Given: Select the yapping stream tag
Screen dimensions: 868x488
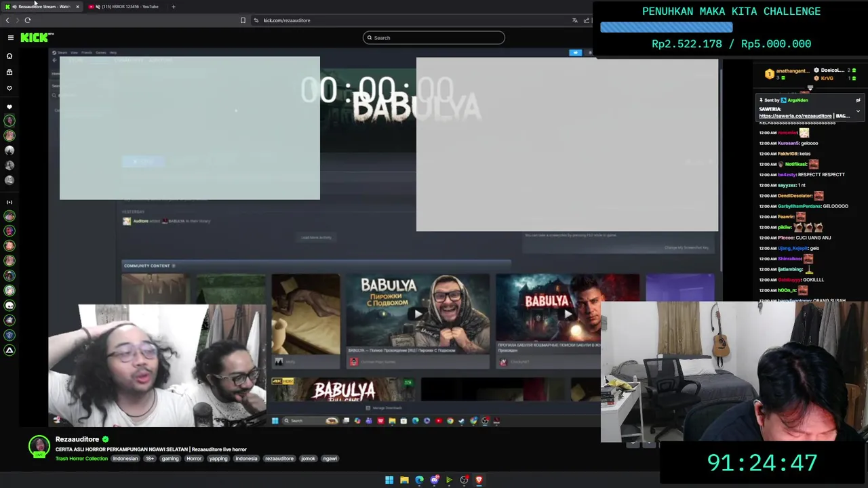Looking at the screenshot, I should [x=218, y=459].
